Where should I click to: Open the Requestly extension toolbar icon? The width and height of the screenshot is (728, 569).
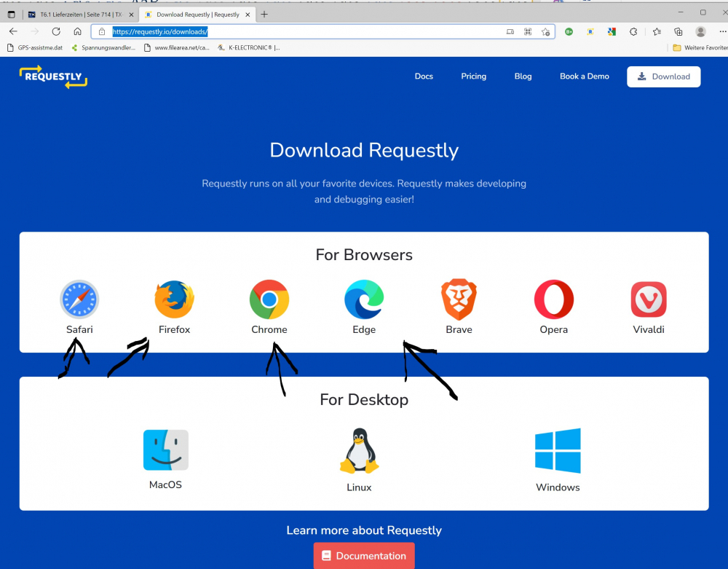590,31
